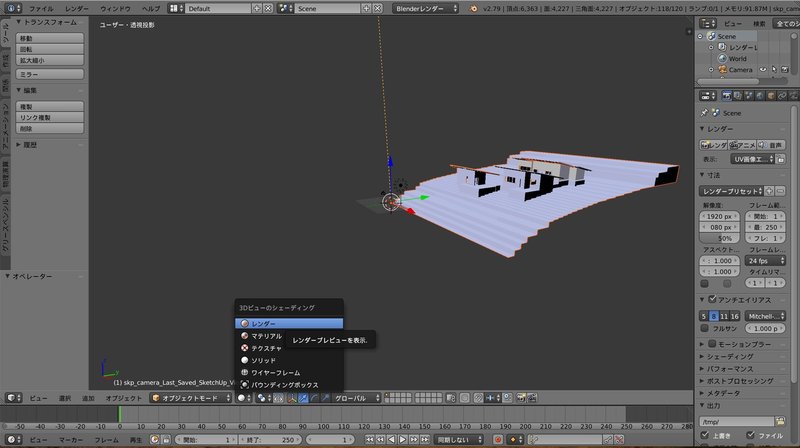800x448 pixels.
Task: Open the ファイル menu
Action: pos(41,9)
